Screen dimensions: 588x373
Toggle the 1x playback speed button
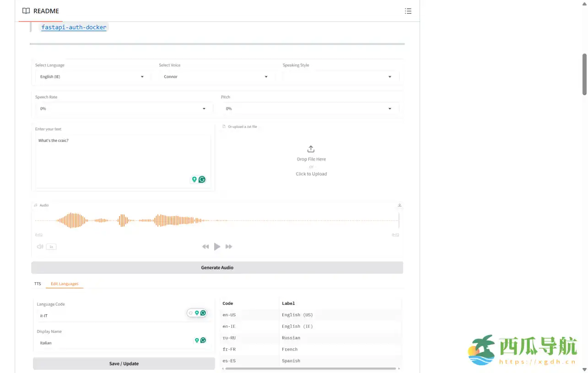51,247
